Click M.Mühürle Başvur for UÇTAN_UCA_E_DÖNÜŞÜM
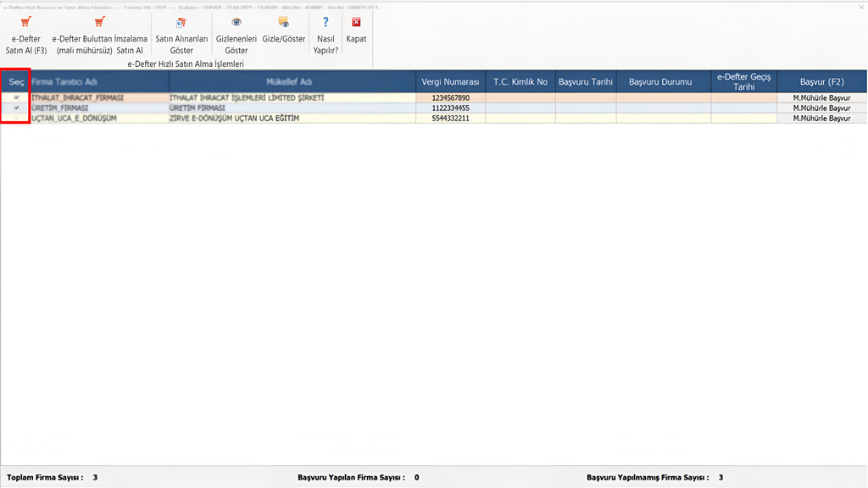868x488 pixels. 821,119
